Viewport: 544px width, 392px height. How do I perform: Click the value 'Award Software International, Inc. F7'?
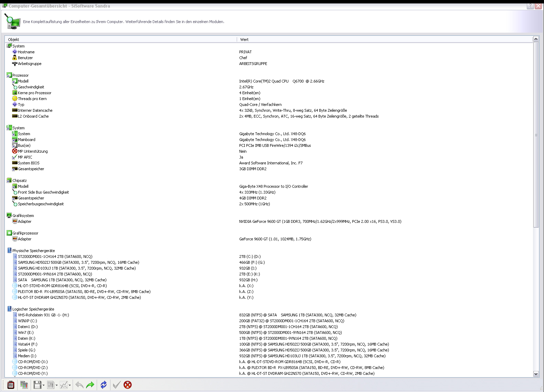coord(271,163)
